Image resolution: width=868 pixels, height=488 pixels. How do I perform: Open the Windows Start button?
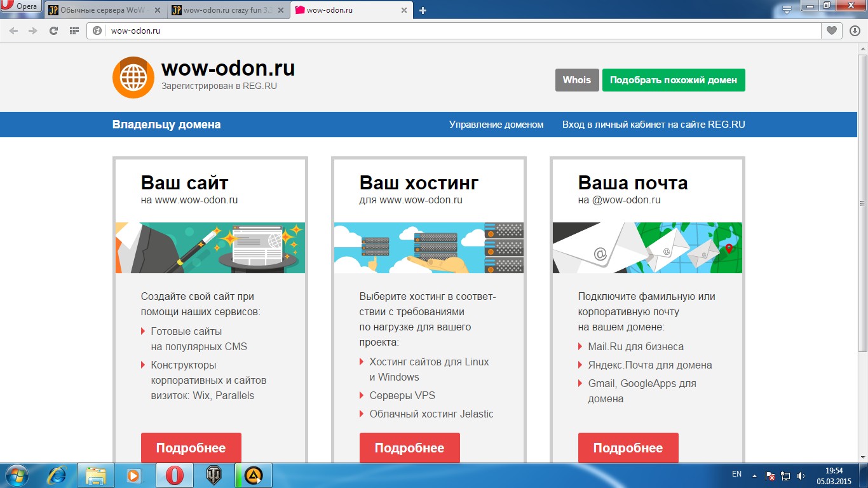tap(16, 475)
